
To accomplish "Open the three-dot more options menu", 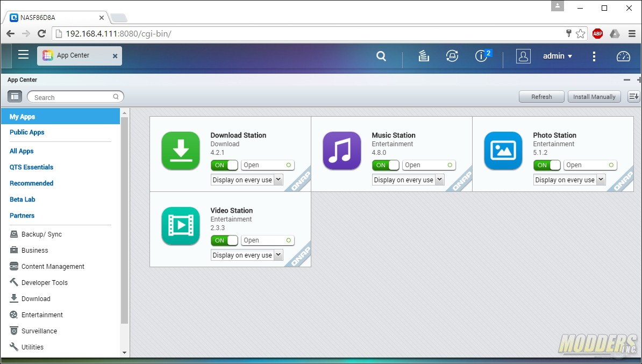I will click(x=594, y=56).
